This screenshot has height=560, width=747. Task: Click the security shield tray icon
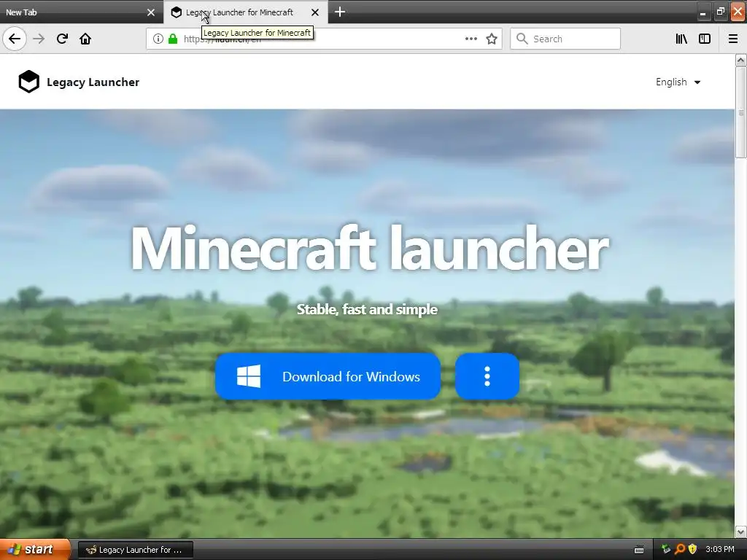[692, 550]
